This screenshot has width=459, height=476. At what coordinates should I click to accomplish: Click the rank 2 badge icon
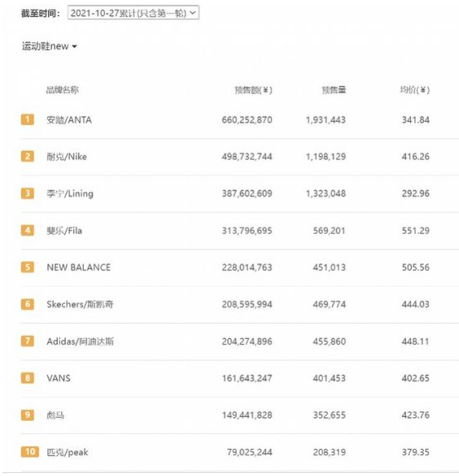(27, 157)
